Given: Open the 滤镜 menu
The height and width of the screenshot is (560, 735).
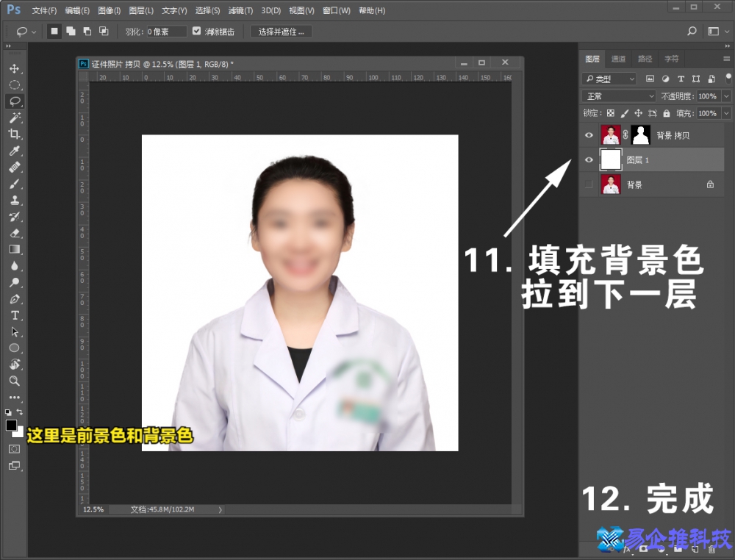Looking at the screenshot, I should tap(240, 10).
